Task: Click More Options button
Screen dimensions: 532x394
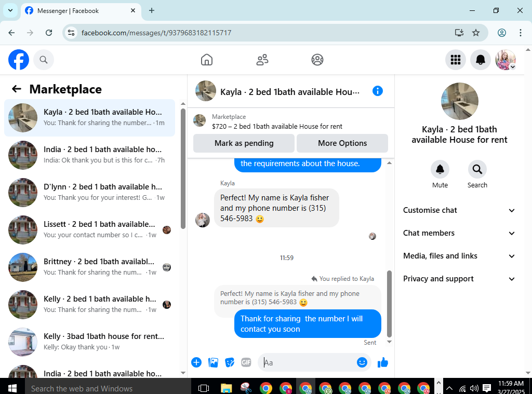Action: click(342, 143)
